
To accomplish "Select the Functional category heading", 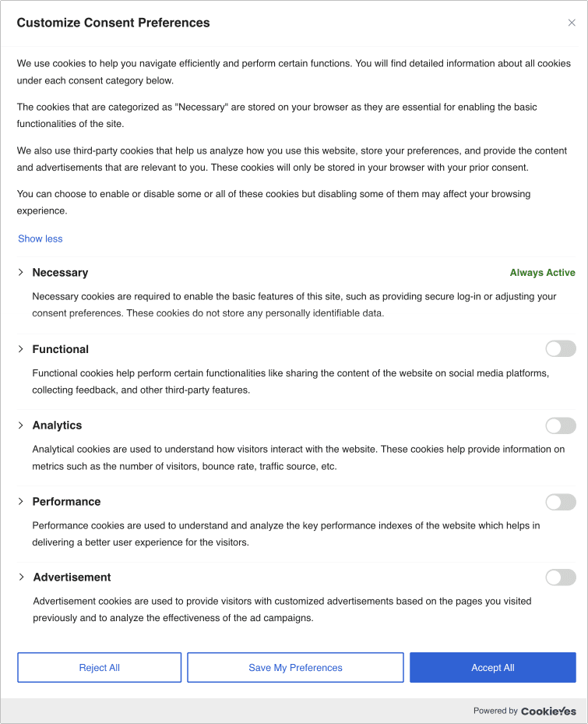I will 61,349.
